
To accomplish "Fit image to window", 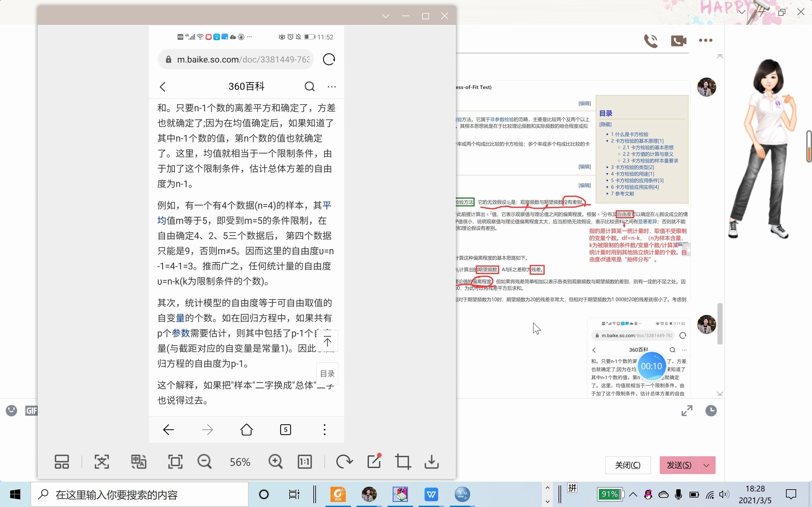I will (x=175, y=461).
